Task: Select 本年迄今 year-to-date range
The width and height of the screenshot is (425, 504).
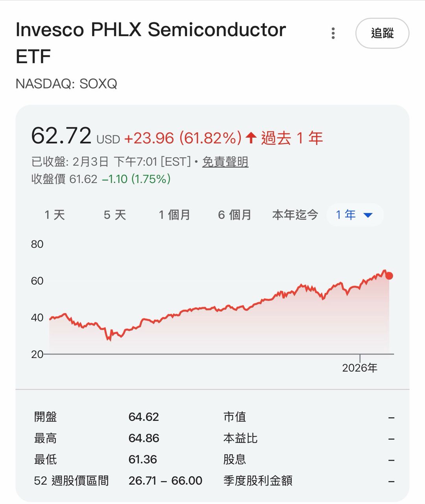Action: (x=295, y=215)
